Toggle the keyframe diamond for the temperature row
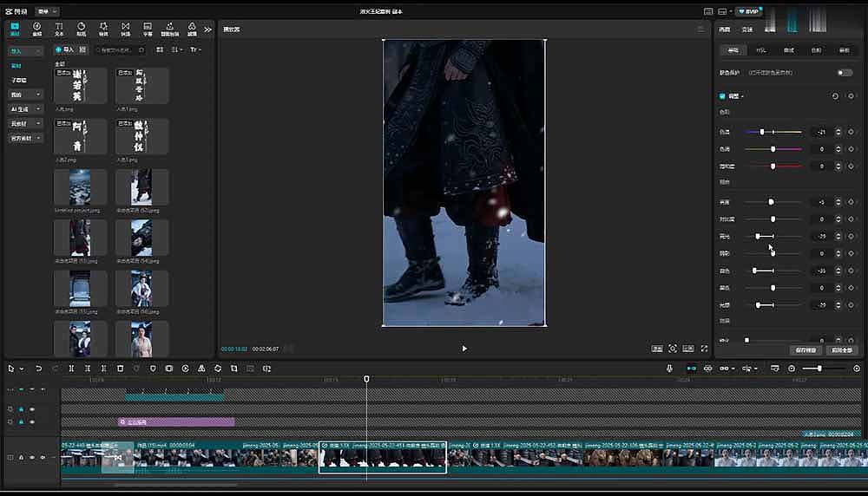The image size is (868, 496). point(851,132)
